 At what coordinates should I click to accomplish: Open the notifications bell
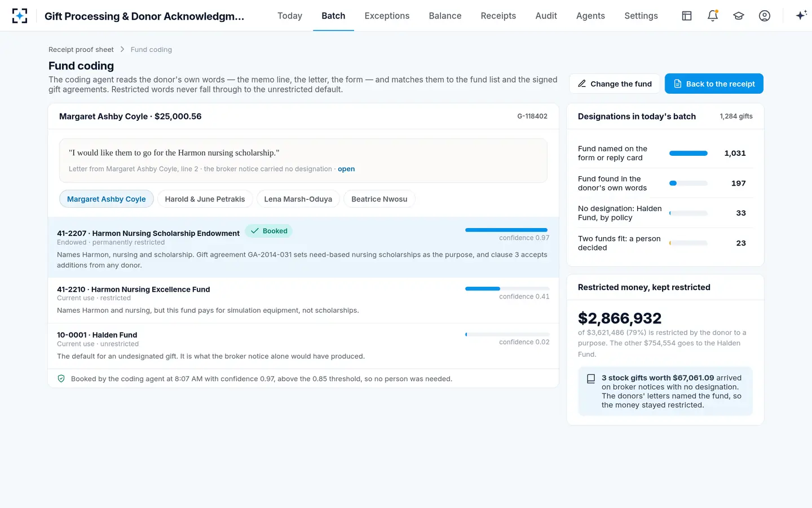[713, 16]
